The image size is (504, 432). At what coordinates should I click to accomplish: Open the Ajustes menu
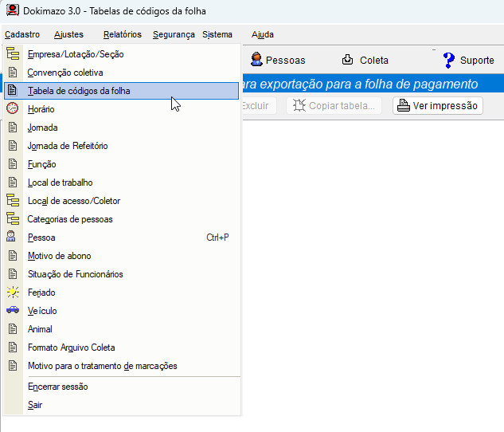68,34
